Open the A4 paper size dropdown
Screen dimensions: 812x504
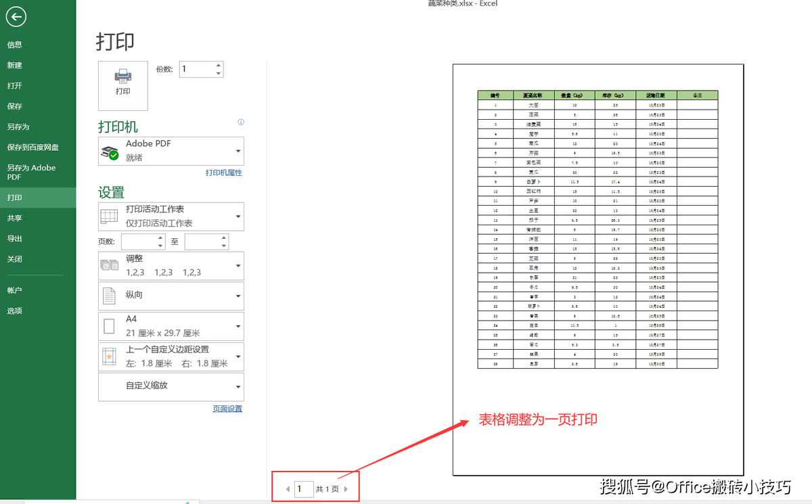pyautogui.click(x=171, y=326)
